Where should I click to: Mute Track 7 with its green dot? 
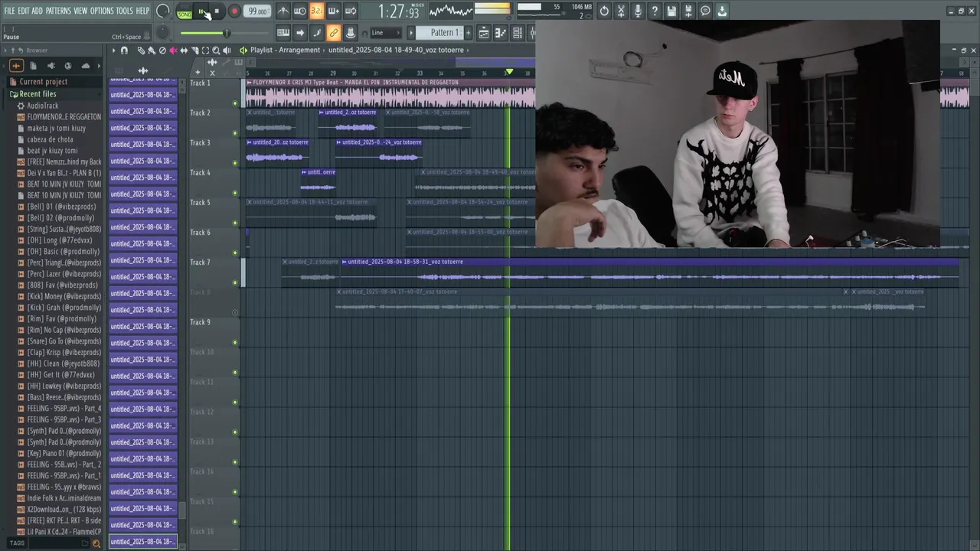235,282
